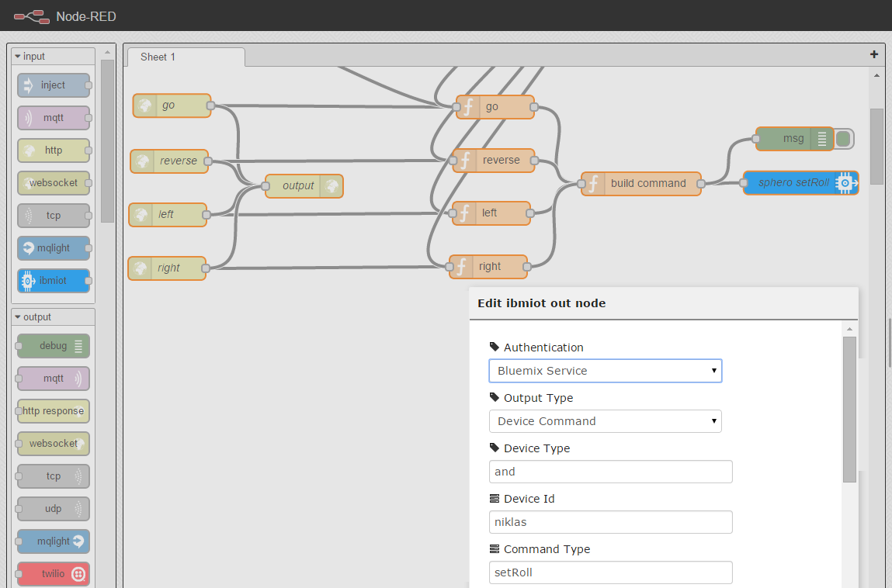Select the build command function node
This screenshot has width=892, height=588.
click(641, 184)
